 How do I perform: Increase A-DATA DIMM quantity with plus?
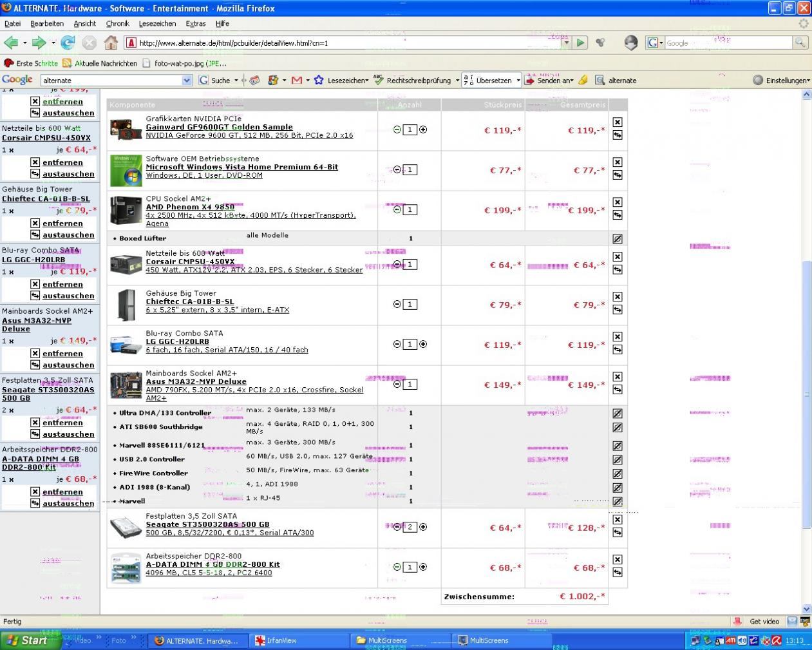point(423,567)
